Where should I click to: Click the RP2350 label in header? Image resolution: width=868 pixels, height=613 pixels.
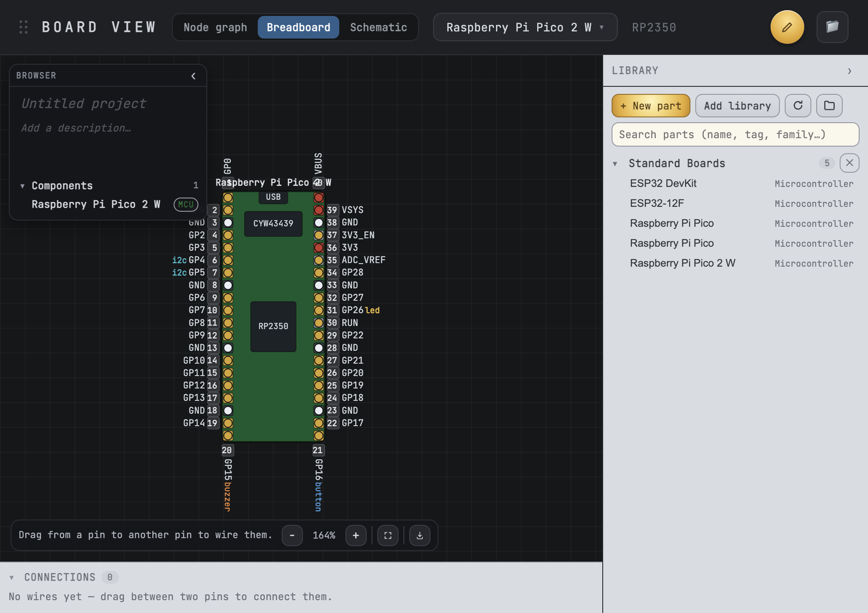654,27
